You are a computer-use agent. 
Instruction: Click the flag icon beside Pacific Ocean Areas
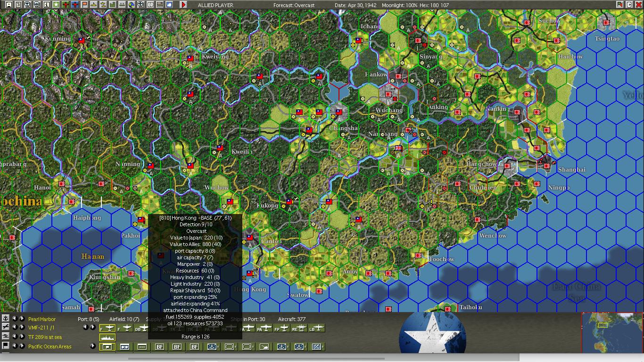pyautogui.click(x=6, y=346)
